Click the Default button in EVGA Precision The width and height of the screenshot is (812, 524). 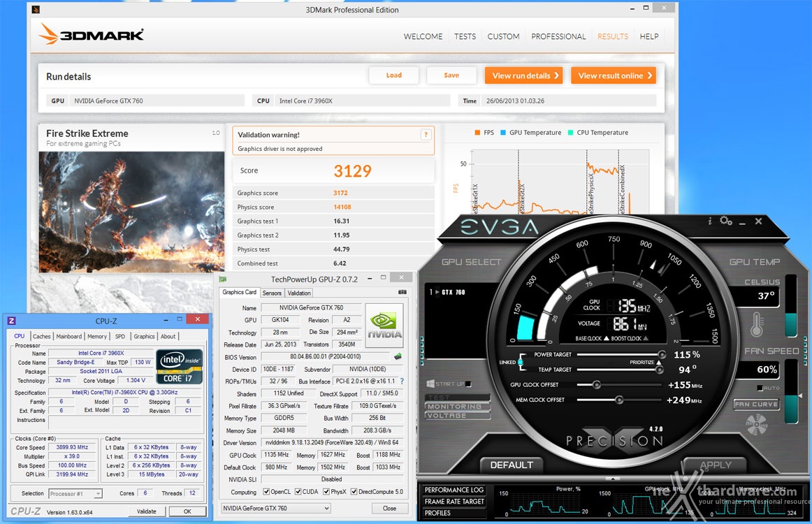click(x=512, y=465)
